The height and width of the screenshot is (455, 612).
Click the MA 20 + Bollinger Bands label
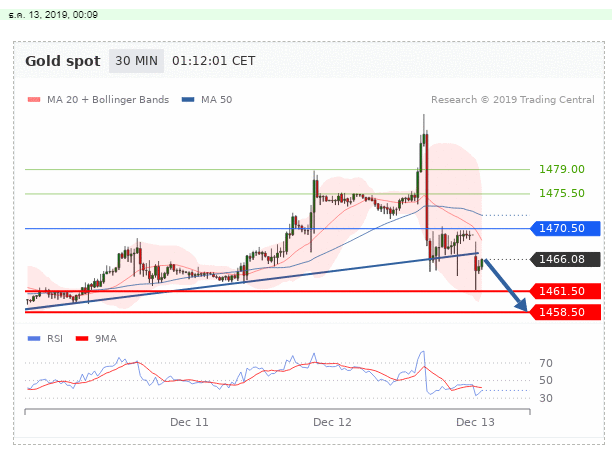pos(108,100)
